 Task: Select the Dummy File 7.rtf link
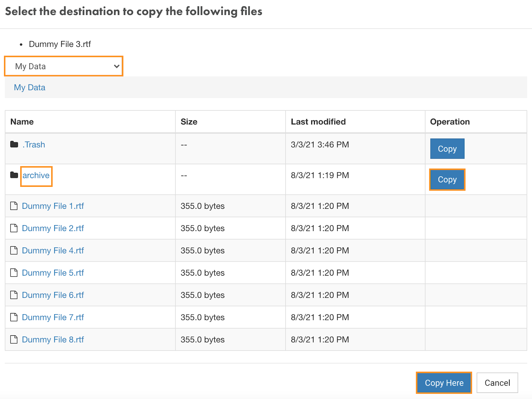(53, 318)
